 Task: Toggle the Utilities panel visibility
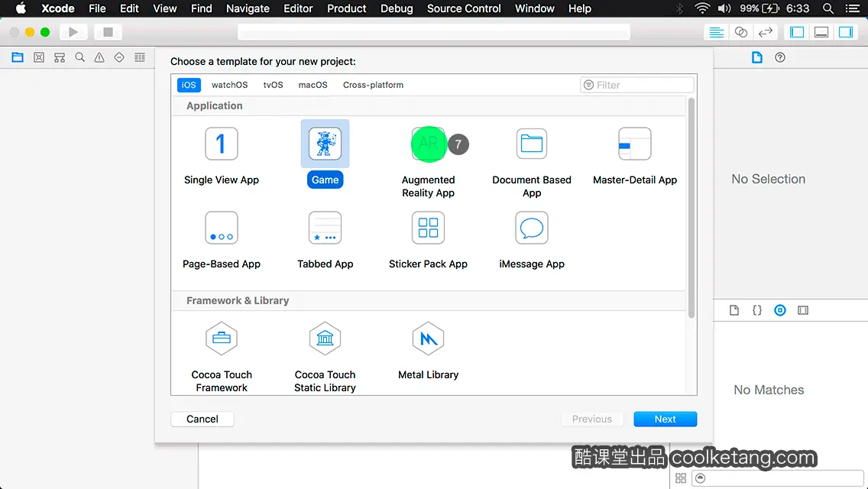pos(845,32)
